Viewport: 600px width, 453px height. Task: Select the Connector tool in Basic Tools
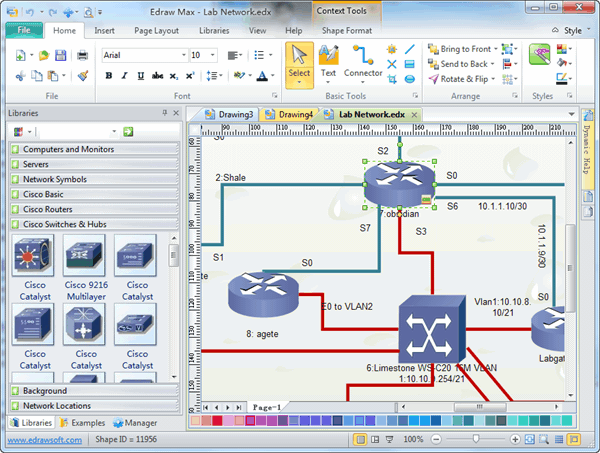pyautogui.click(x=363, y=61)
